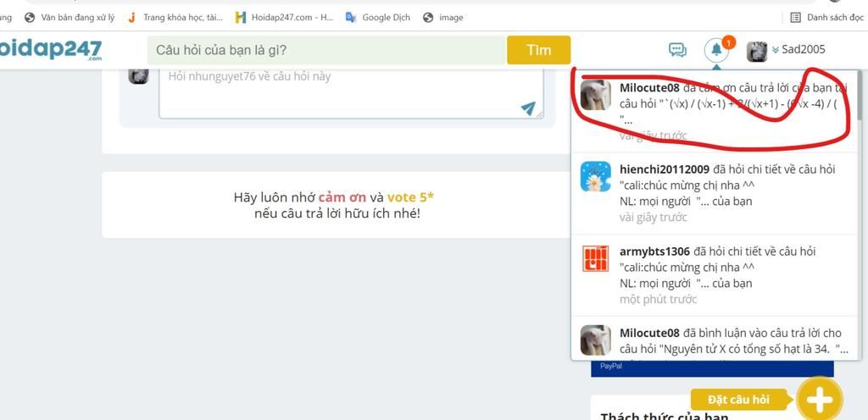Click the Đặt câu hỏi button

click(x=738, y=400)
